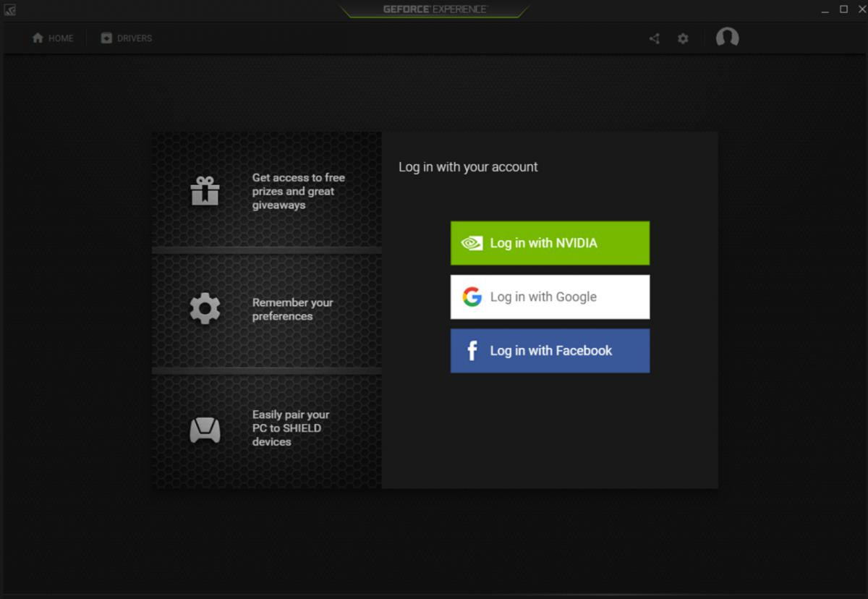Click the Drivers download icon
Viewport: 868px width, 599px height.
tap(106, 38)
